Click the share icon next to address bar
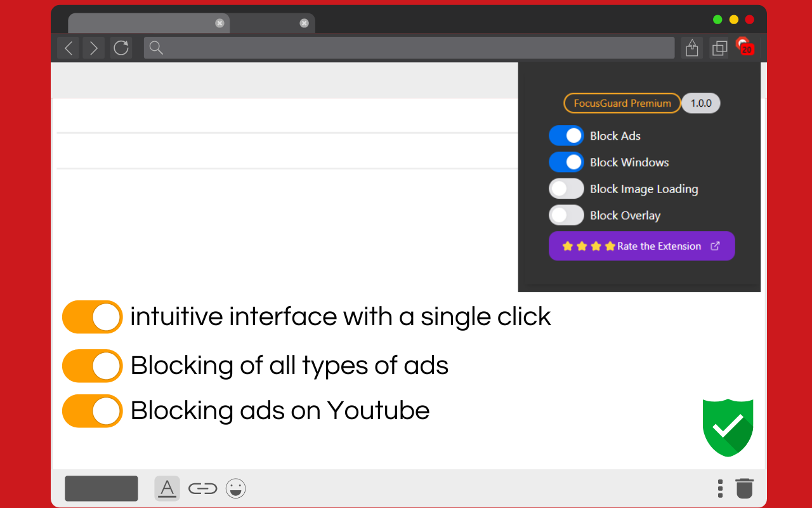Screen dimensions: 812x508 (x=692, y=48)
